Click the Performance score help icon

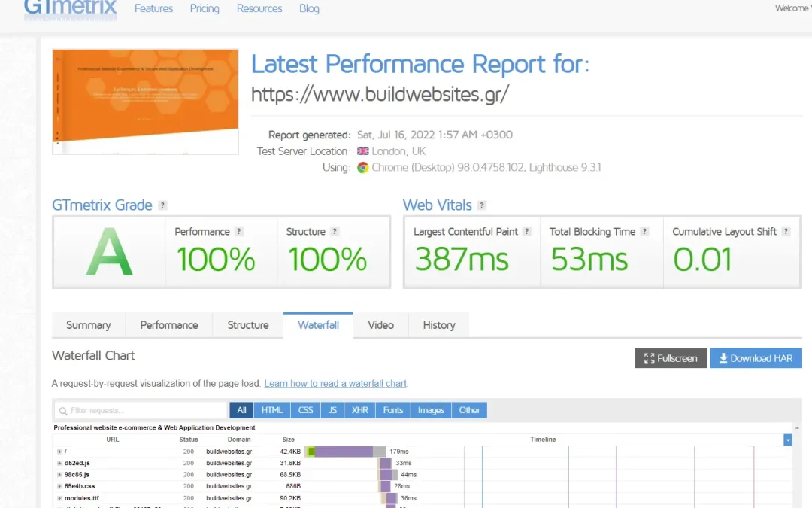coord(239,232)
